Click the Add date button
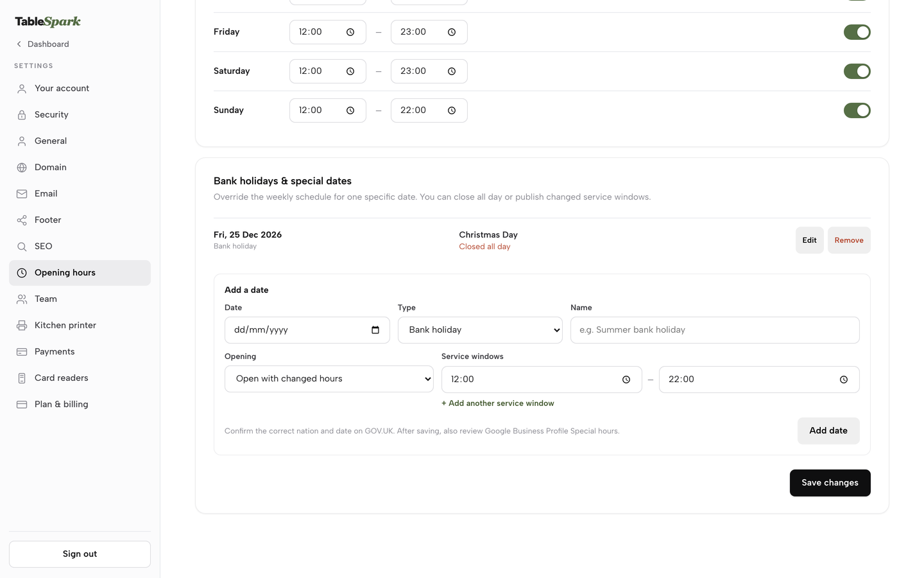924x578 pixels. click(828, 431)
